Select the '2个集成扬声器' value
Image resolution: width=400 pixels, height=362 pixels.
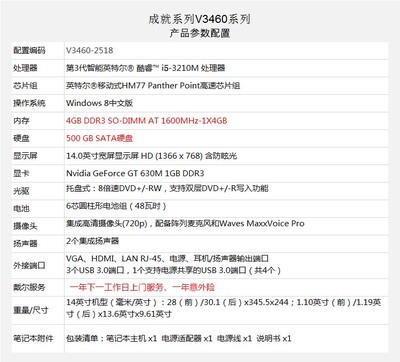pyautogui.click(x=93, y=241)
